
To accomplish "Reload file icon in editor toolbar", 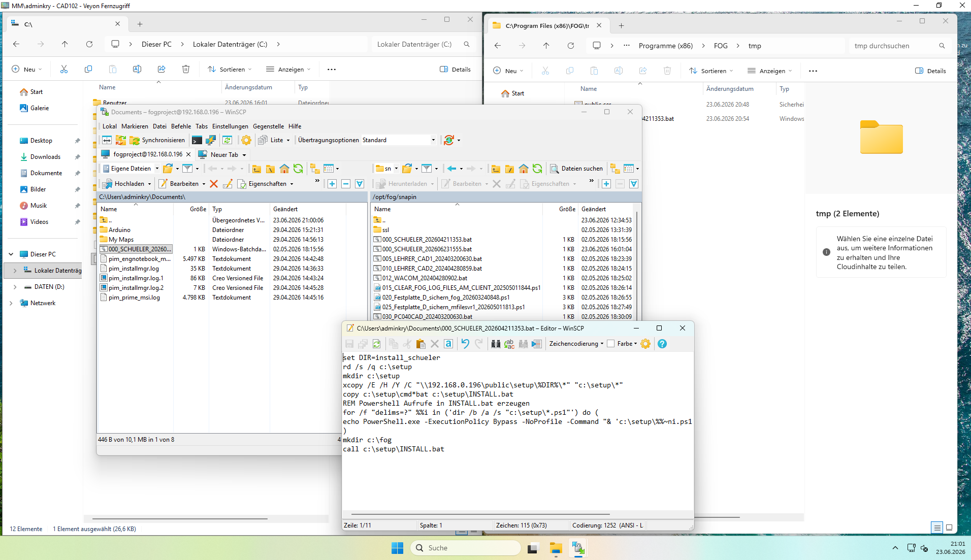I will (x=377, y=344).
